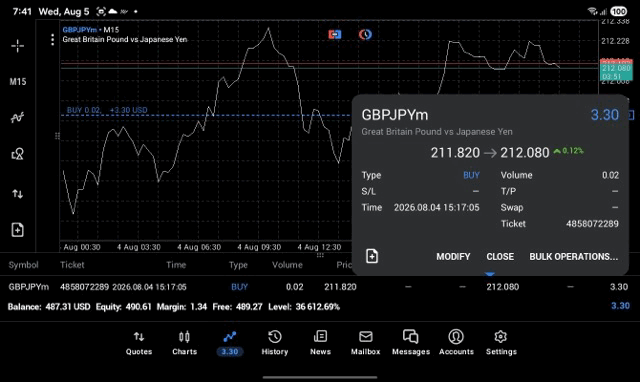Click the Symbol column header
This screenshot has width=640, height=382.
[23, 265]
